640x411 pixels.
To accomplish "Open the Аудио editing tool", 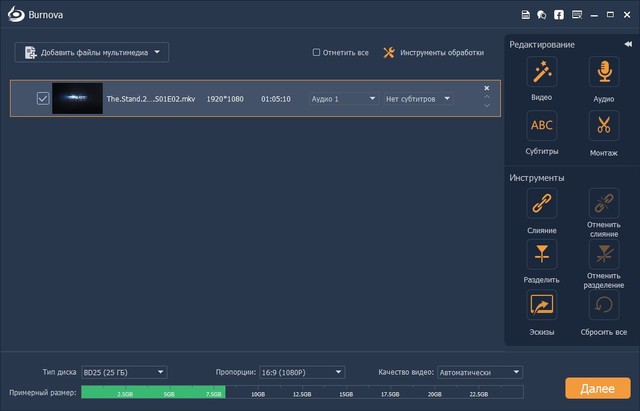I will (x=603, y=72).
